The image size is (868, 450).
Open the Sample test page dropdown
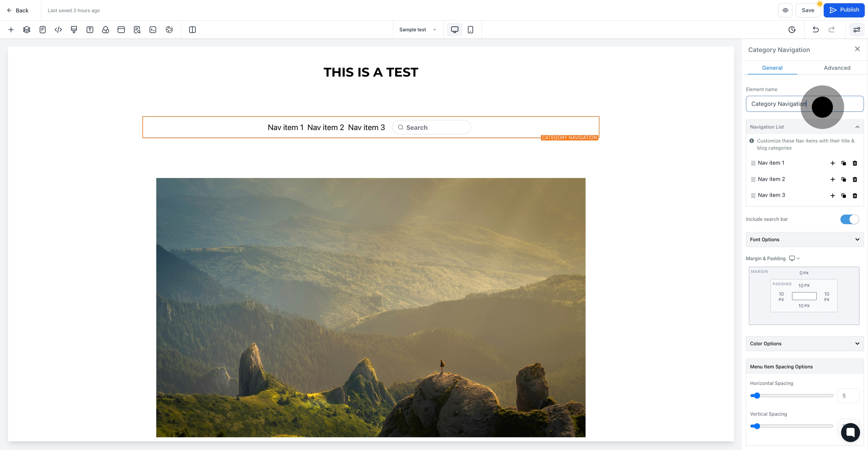point(418,30)
